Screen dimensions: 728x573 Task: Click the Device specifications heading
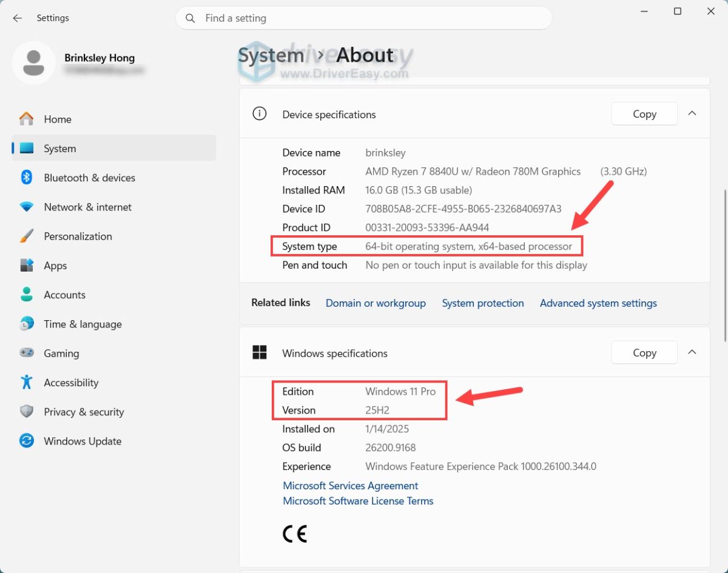tap(329, 115)
